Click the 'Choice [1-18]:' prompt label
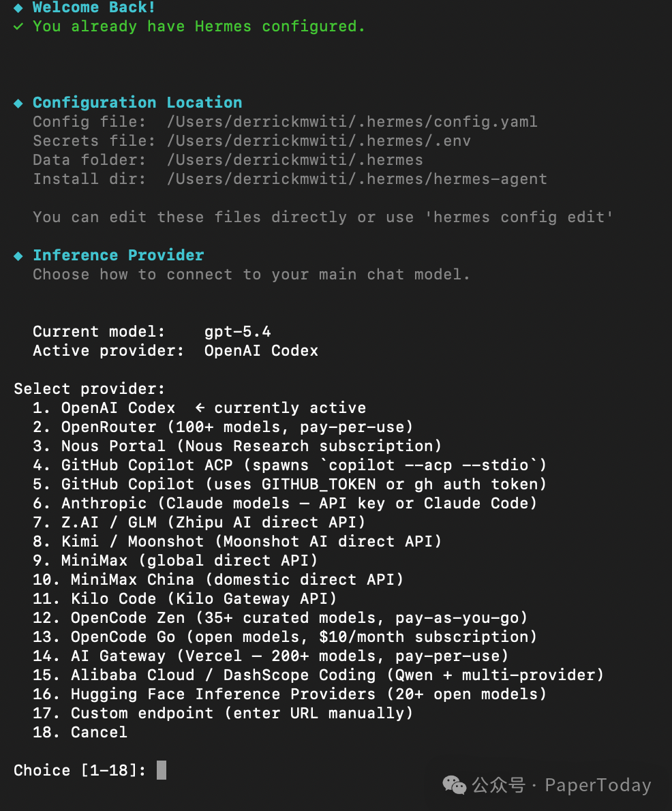This screenshot has width=672, height=811. click(x=80, y=771)
